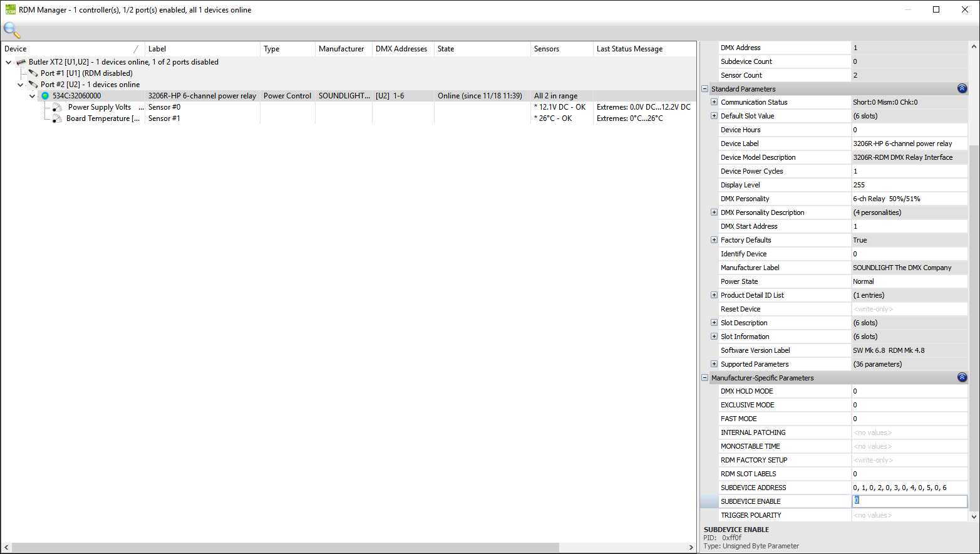This screenshot has height=554, width=980.
Task: Select the Device Label value field
Action: click(x=909, y=144)
